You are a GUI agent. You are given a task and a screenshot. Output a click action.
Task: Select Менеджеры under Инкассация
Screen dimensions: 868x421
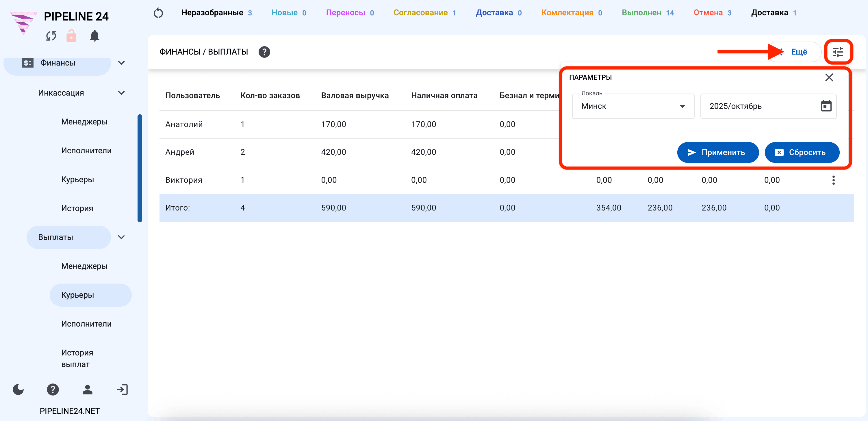(x=84, y=122)
